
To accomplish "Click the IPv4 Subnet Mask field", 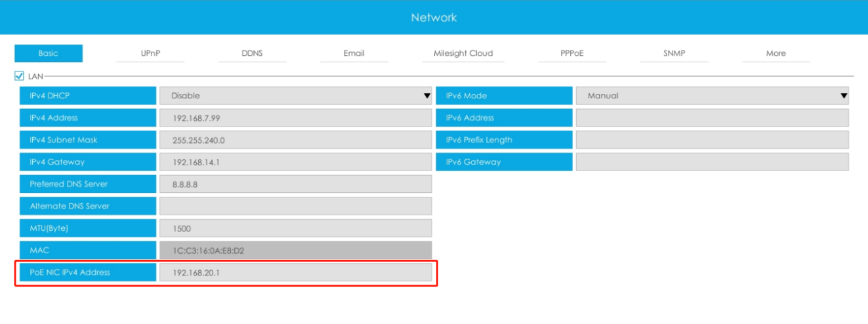I will coord(295,140).
